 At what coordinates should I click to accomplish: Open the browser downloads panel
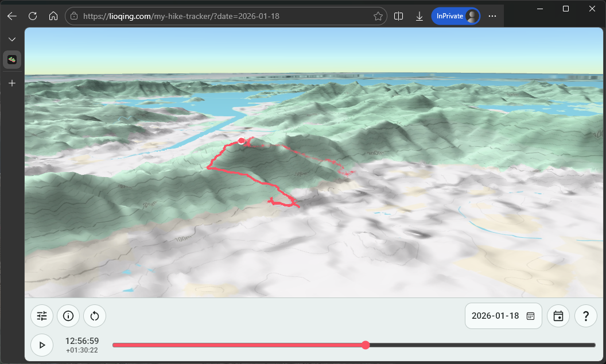[419, 16]
